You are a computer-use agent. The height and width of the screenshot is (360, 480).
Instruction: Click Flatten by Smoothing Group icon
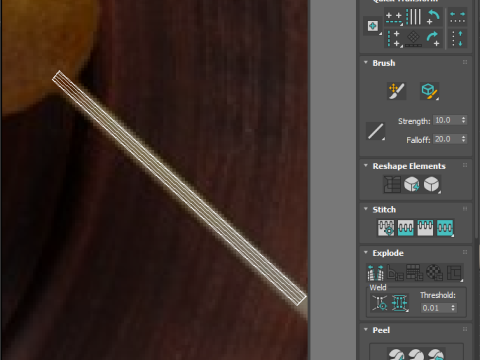point(415,273)
